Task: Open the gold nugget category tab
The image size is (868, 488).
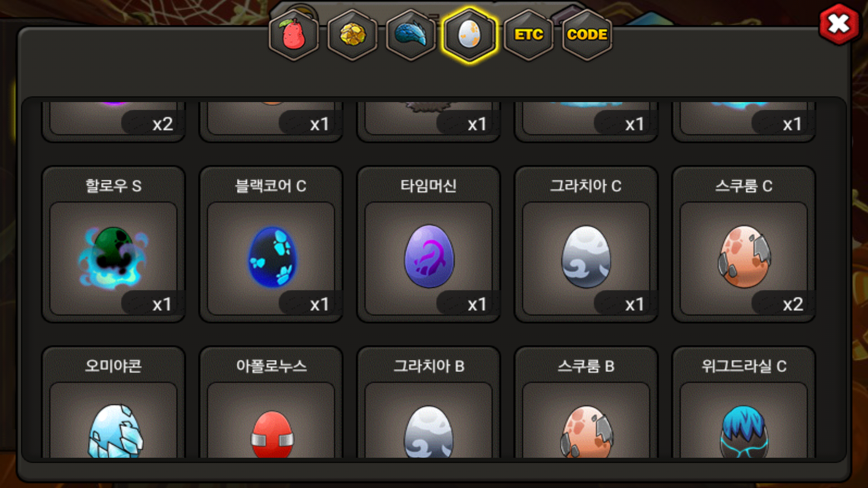Action: 353,35
